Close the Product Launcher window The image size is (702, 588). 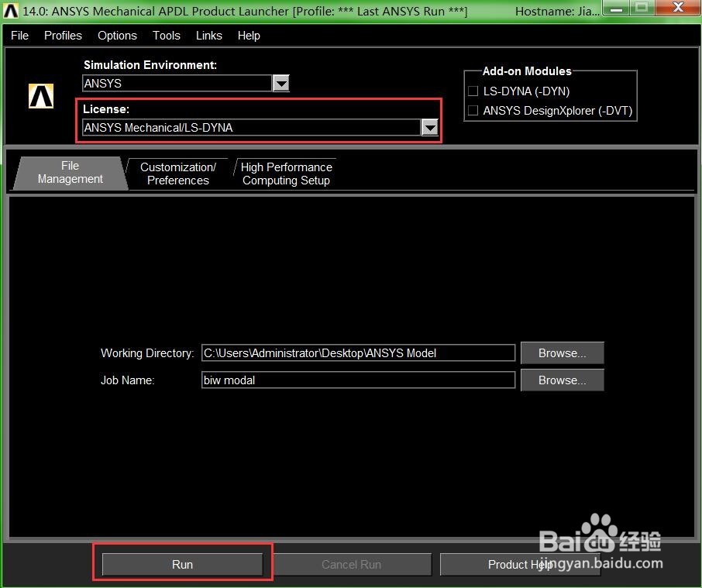coord(678,8)
